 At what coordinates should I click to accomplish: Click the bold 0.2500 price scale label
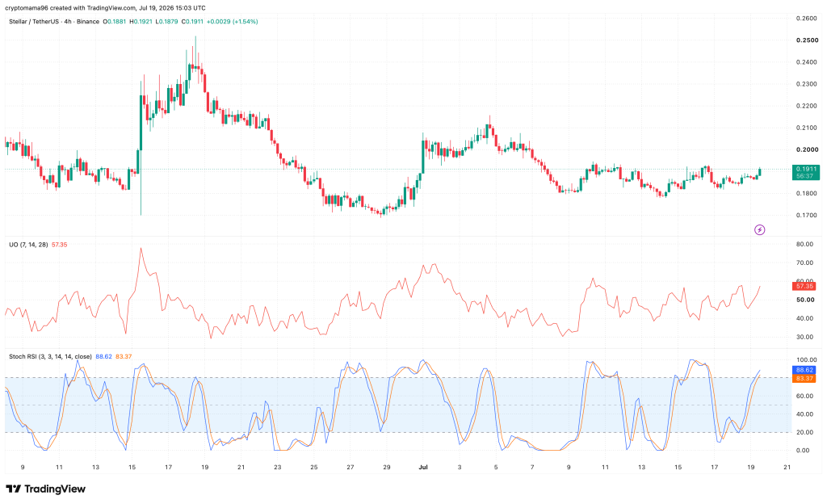(807, 40)
